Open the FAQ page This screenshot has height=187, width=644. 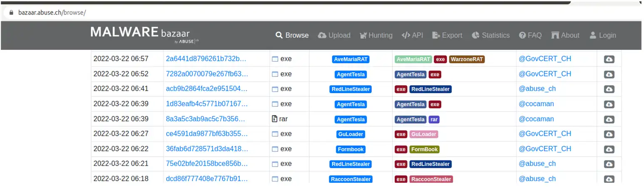[x=530, y=35]
